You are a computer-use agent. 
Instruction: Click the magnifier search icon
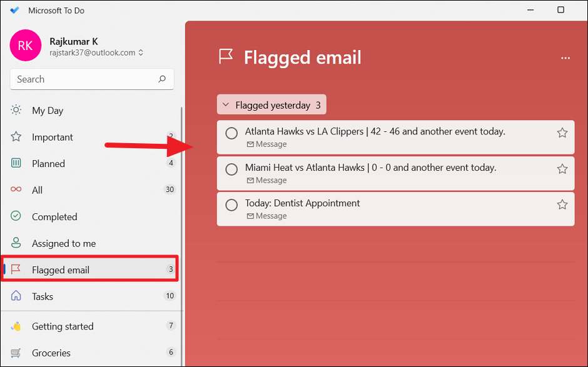point(162,79)
